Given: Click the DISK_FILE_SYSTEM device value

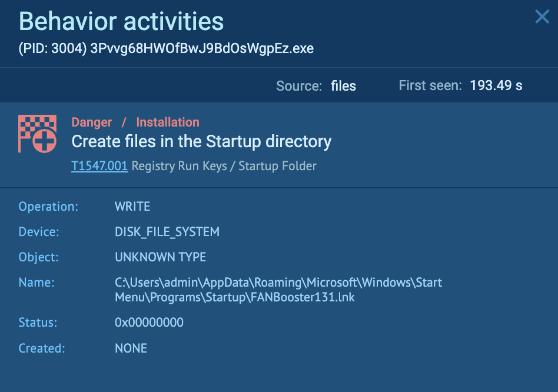Looking at the screenshot, I should 167,232.
